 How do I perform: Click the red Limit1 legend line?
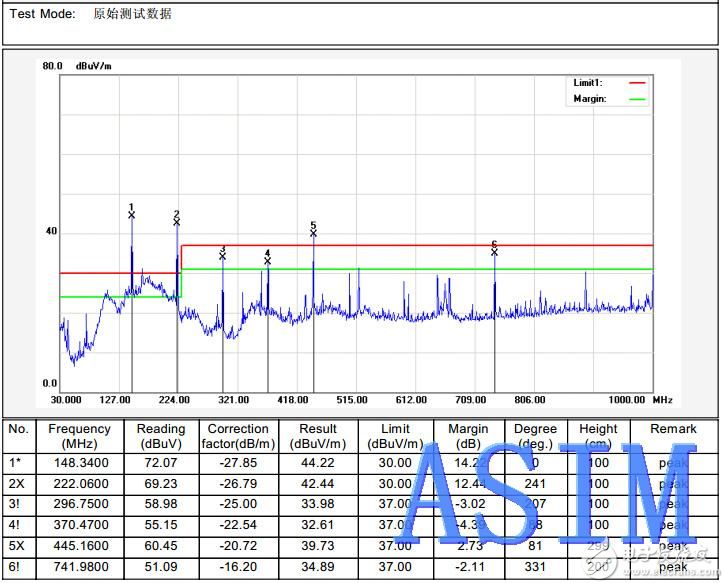[637, 83]
